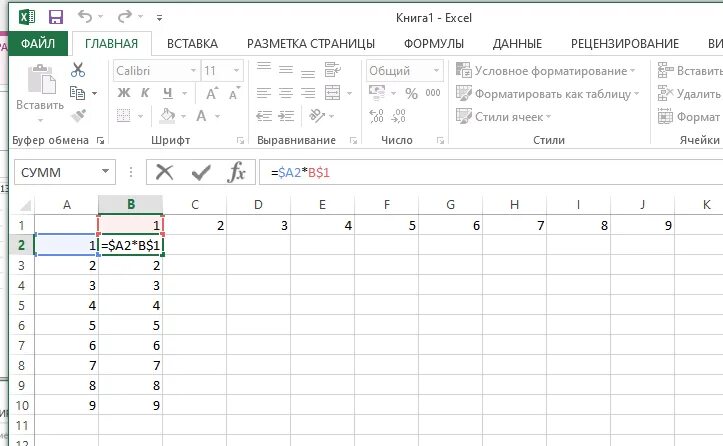Click the Increase Font Size icon
This screenshot has height=446, width=723.
(212, 93)
